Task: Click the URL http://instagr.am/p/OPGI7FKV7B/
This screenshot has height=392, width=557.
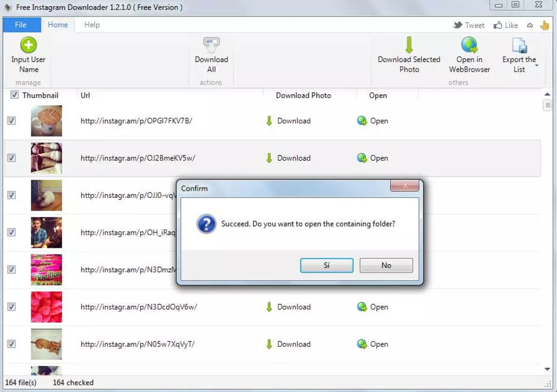Action: tap(136, 121)
